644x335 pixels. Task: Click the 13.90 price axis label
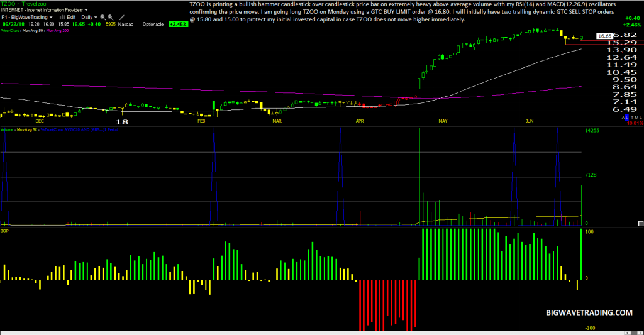[621, 50]
